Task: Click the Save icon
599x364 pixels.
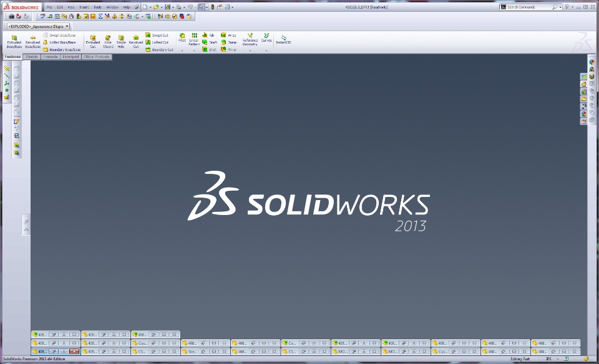Action: point(167,7)
